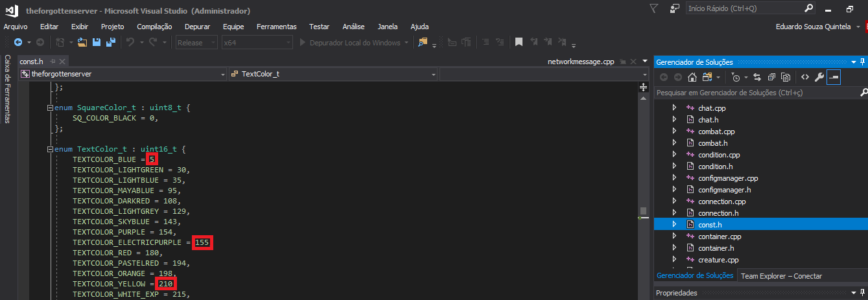Clear all bookmarks using toolbar icon
868x300 pixels.
(563, 42)
